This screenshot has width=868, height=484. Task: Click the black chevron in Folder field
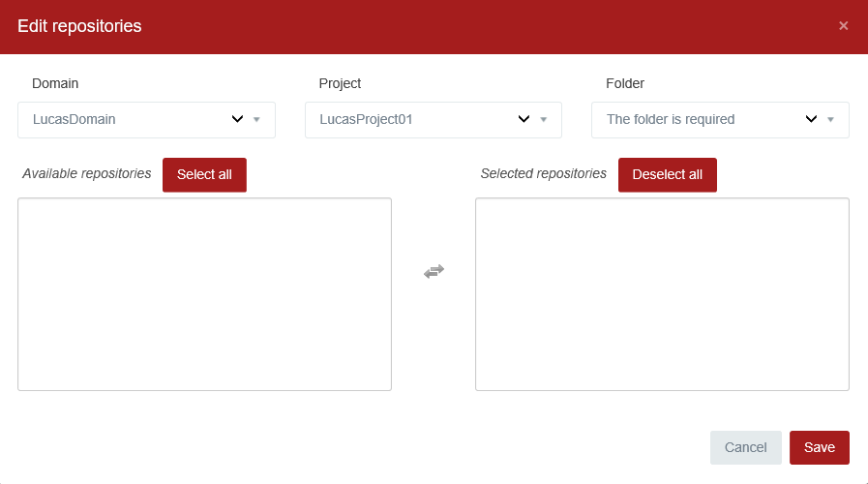pos(811,120)
